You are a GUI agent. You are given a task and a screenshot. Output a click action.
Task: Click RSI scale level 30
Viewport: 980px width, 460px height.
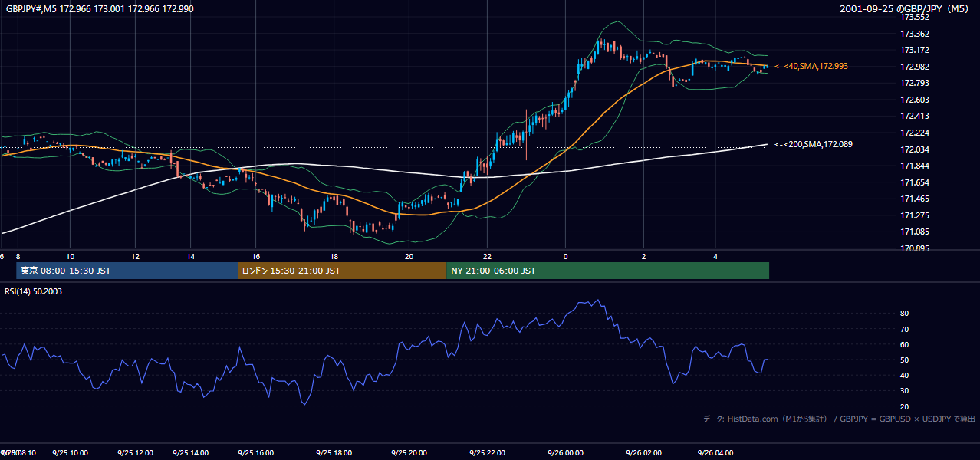(x=905, y=391)
